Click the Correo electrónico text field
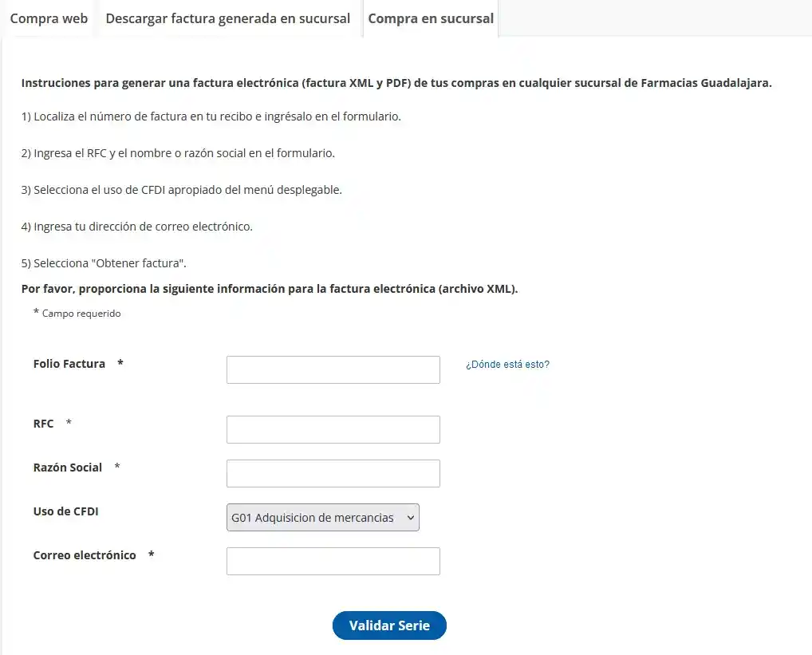 (x=333, y=562)
